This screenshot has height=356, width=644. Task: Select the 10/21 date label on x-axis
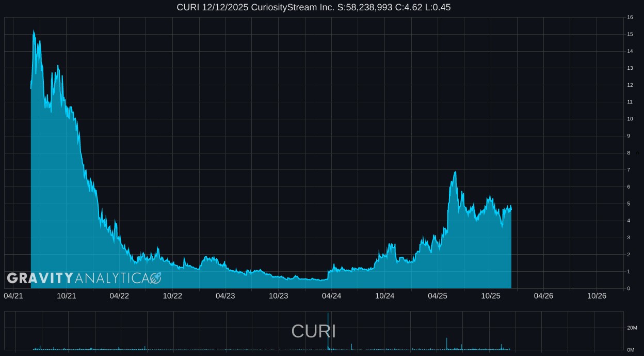[67, 296]
